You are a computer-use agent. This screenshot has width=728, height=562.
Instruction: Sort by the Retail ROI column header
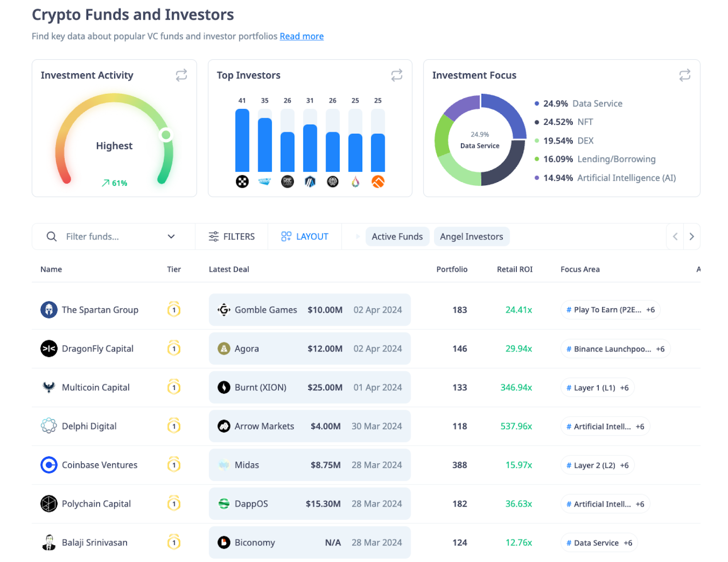point(515,269)
